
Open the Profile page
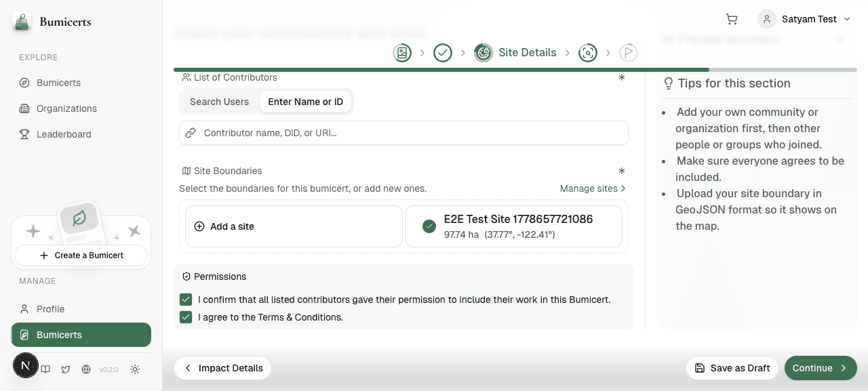(x=81, y=309)
